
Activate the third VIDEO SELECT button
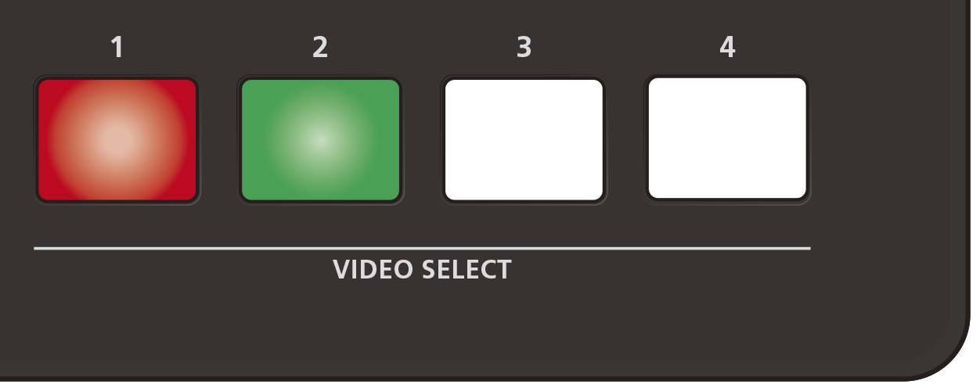coord(524,140)
